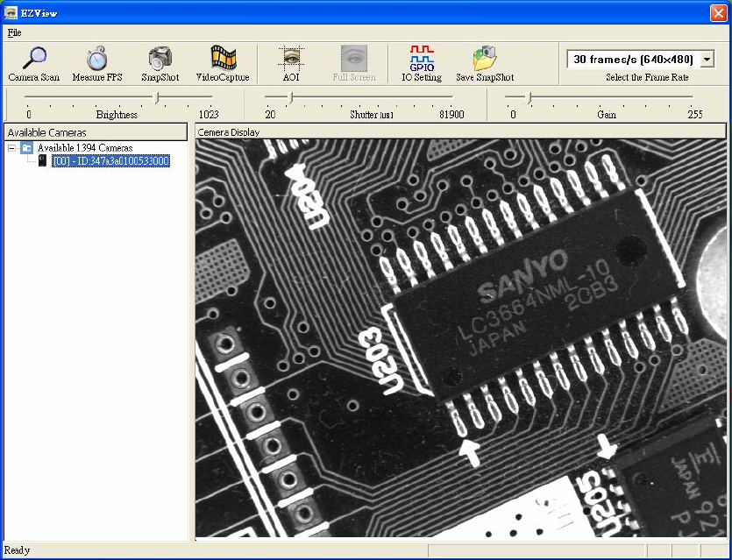Take a SnapShot with the camera icon

click(160, 59)
